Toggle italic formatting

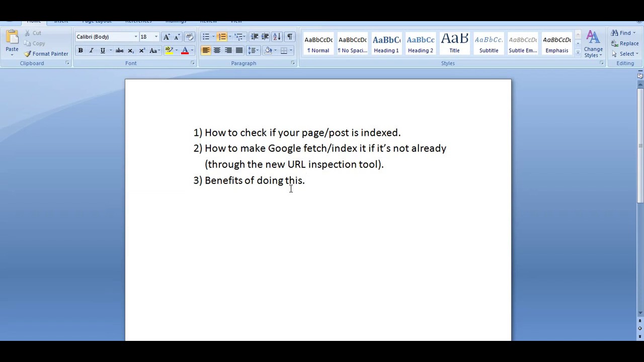coord(91,50)
